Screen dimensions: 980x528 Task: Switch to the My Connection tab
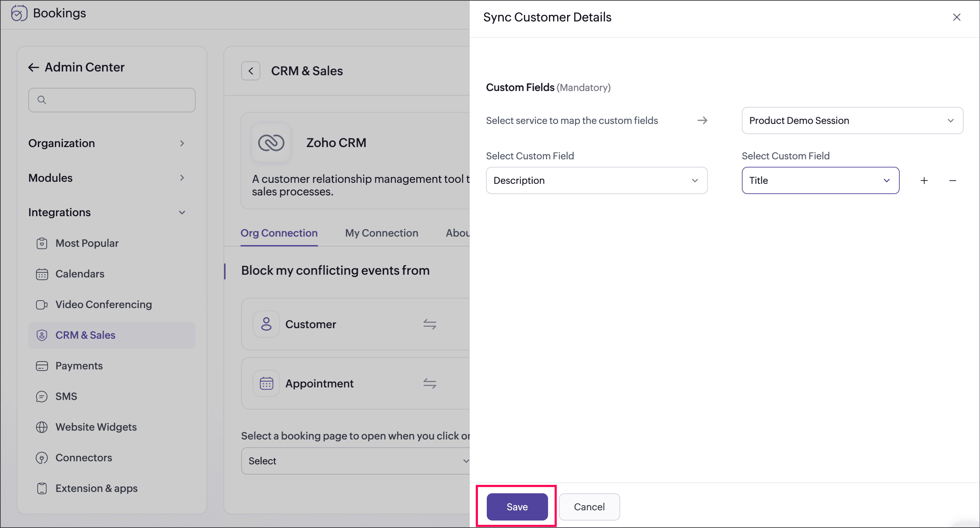(381, 233)
